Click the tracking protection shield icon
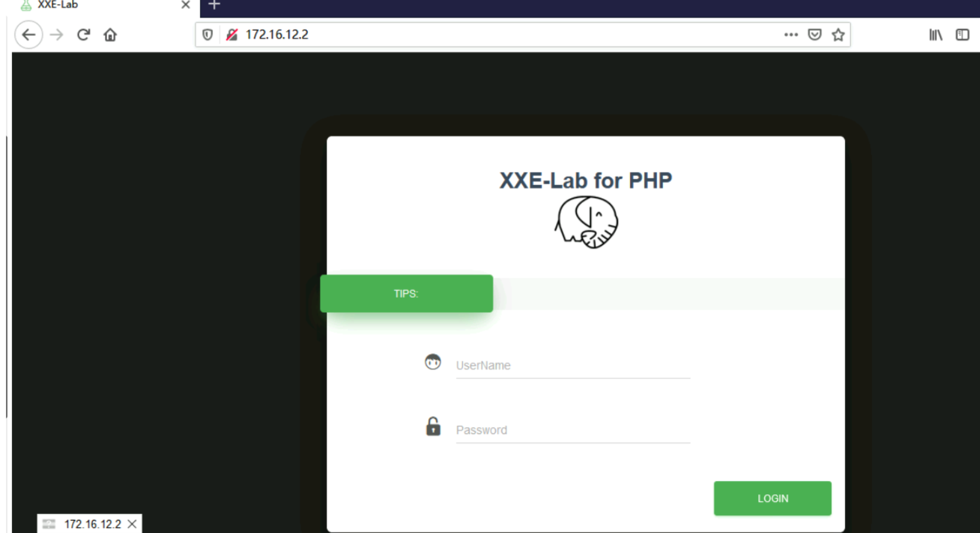Screen dimensions: 980x533 point(207,35)
